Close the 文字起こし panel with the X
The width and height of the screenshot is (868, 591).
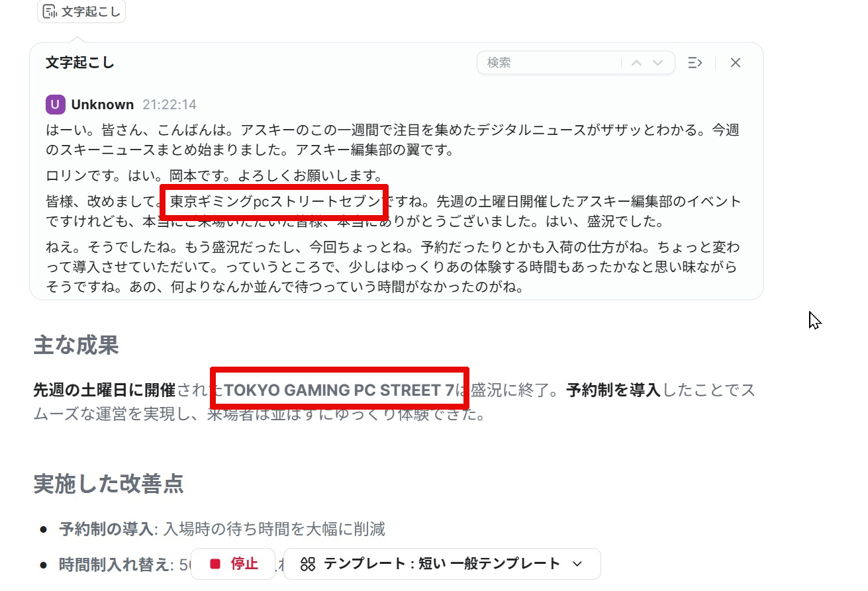coord(735,63)
